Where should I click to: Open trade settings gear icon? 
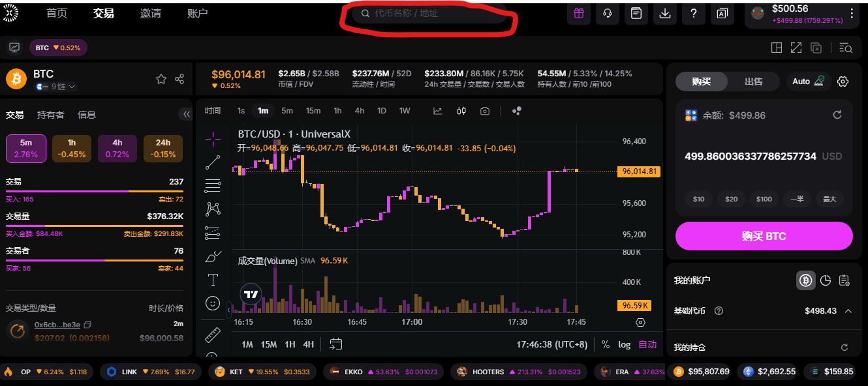[x=843, y=82]
